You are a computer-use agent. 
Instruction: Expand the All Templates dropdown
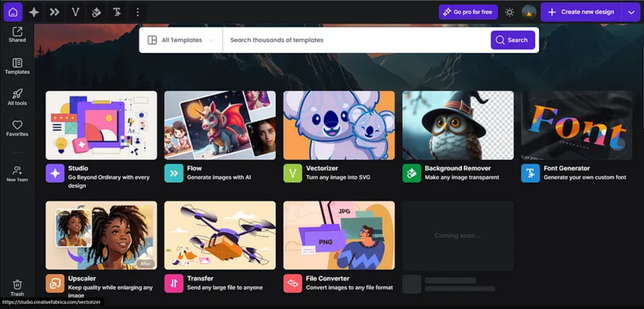pos(181,40)
